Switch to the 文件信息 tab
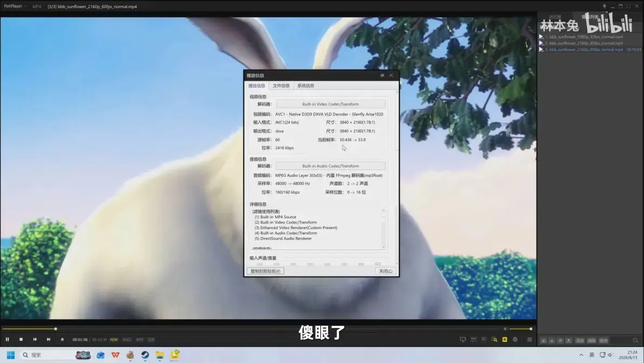This screenshot has width=644, height=363. coord(281,85)
